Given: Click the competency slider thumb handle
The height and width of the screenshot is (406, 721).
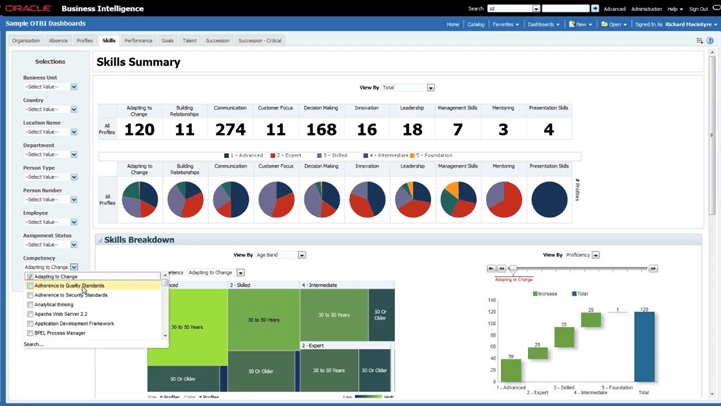Looking at the screenshot, I should (513, 269).
